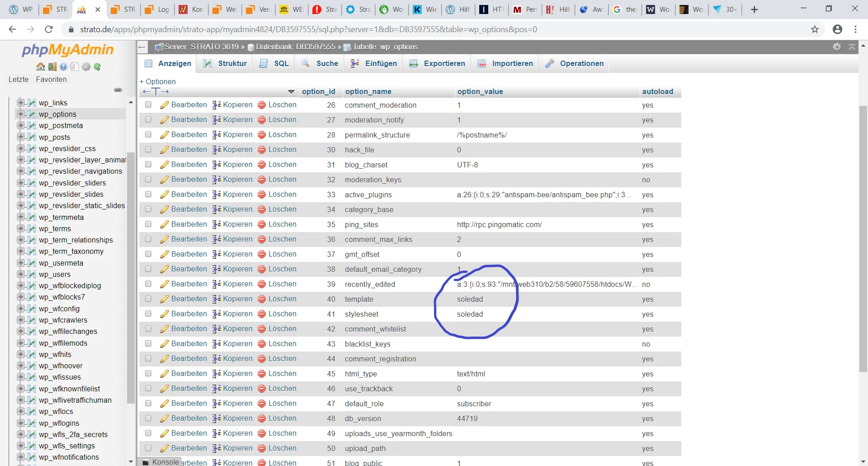Switch to the Struktur tab
868x466 pixels.
coord(225,63)
